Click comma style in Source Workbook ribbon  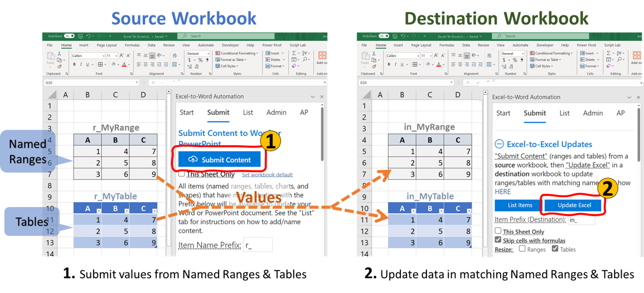207,60
